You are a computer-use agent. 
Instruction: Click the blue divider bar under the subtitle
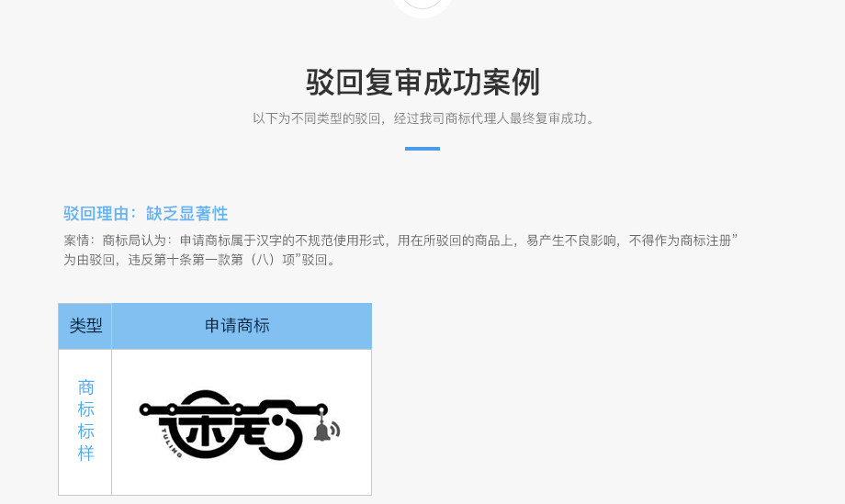click(422, 149)
